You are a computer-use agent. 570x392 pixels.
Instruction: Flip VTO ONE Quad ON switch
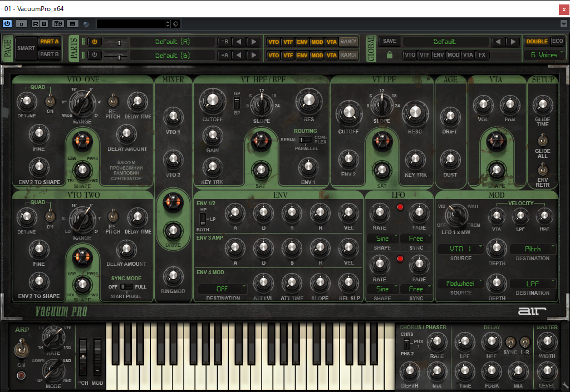tap(50, 101)
